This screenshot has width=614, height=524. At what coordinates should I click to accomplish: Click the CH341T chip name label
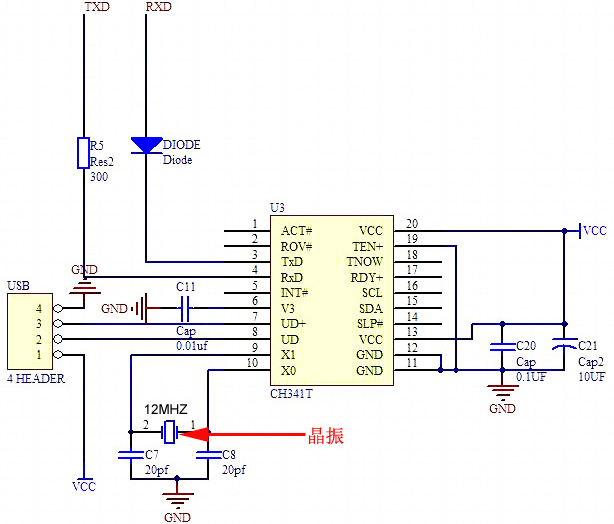click(x=291, y=393)
